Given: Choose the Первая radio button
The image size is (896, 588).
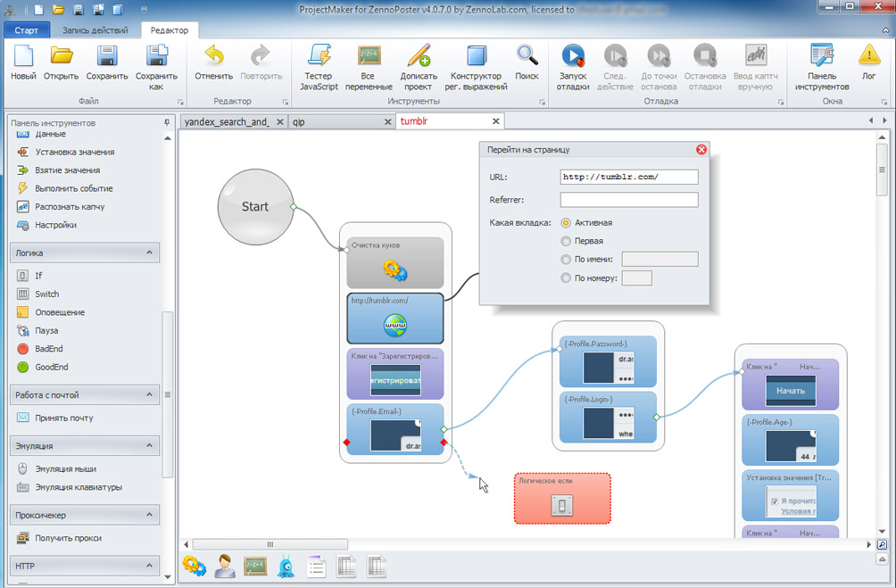Looking at the screenshot, I should point(566,241).
